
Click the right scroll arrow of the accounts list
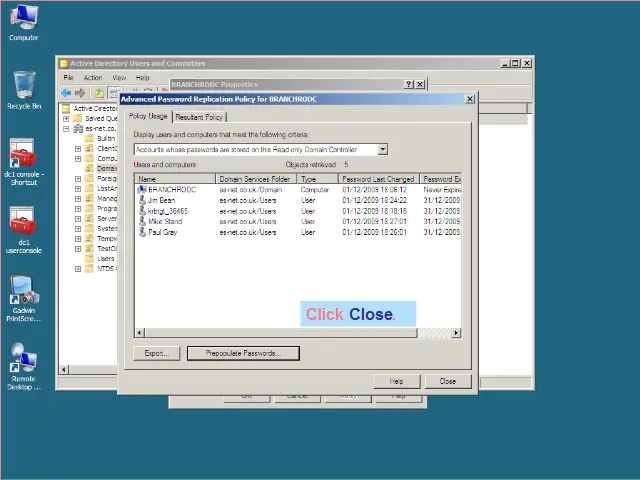pos(456,333)
